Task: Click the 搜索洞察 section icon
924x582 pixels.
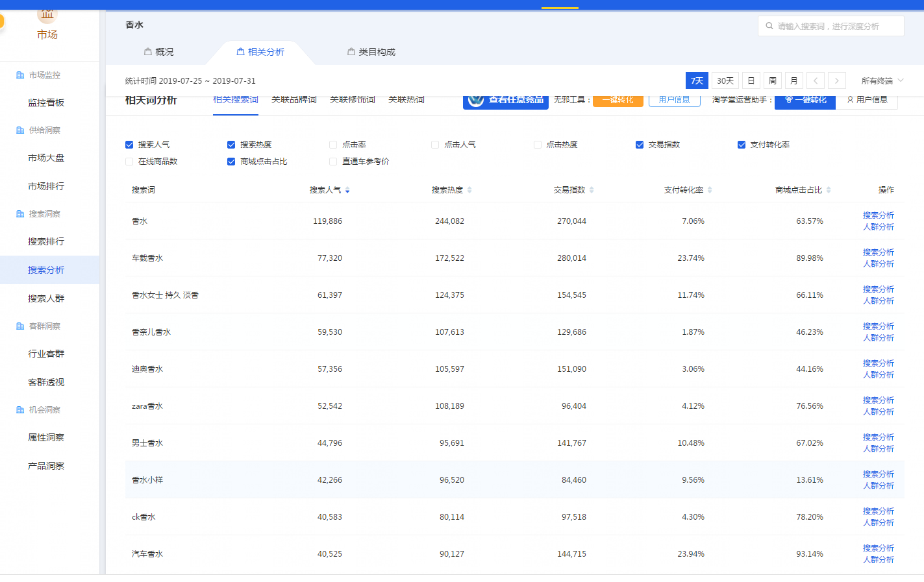Action: (20, 214)
